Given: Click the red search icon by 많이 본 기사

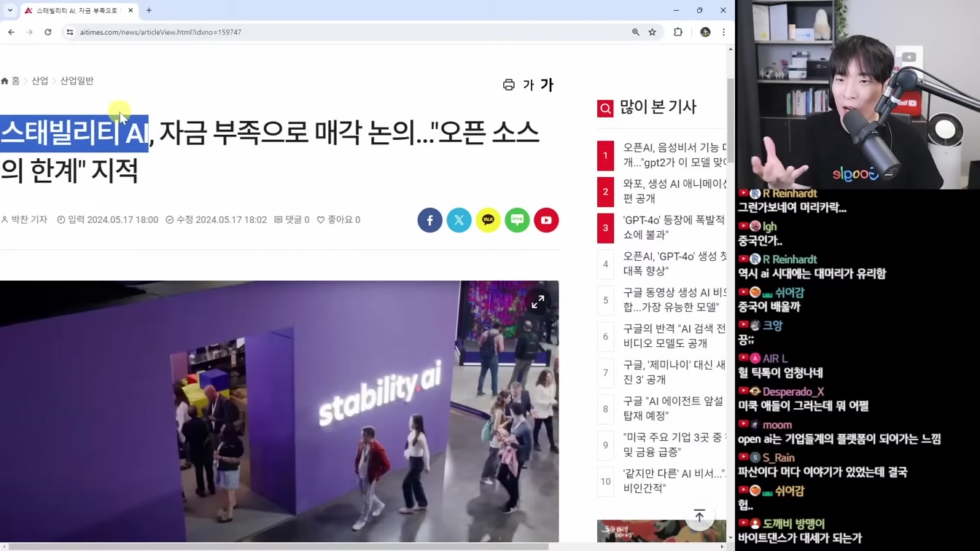Looking at the screenshot, I should point(605,109).
